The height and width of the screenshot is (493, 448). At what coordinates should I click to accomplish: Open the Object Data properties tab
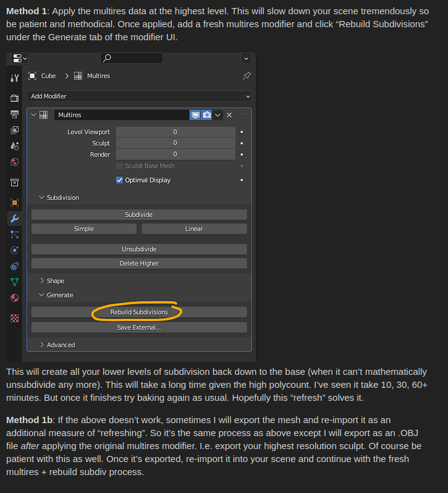tap(14, 282)
